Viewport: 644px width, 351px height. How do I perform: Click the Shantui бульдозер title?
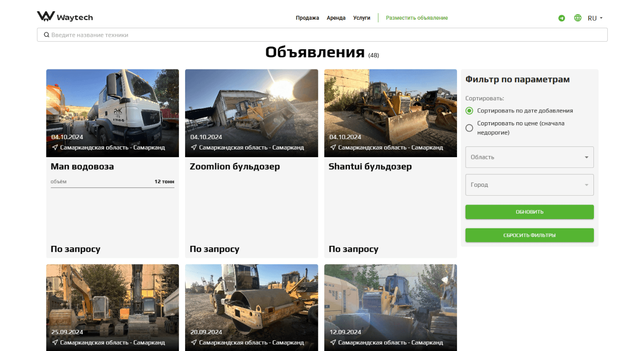[x=370, y=167]
